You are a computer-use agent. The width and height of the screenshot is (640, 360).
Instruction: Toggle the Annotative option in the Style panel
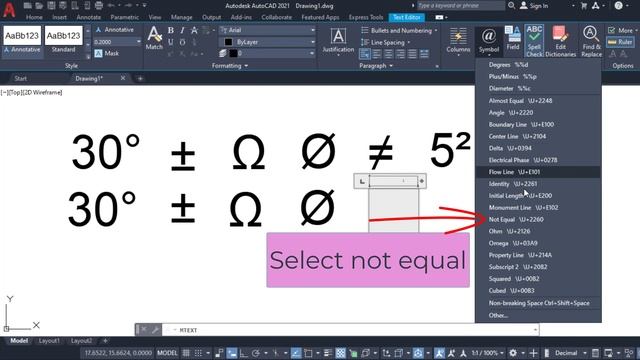pos(115,30)
